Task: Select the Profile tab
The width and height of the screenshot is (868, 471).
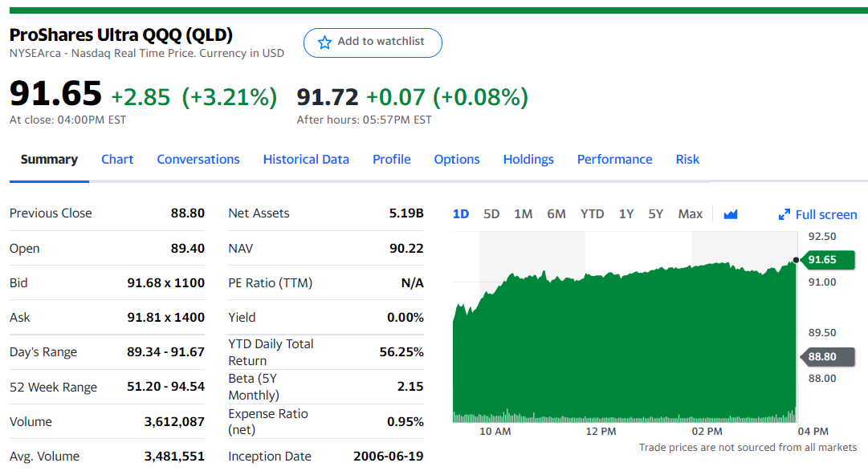Action: pos(391,160)
